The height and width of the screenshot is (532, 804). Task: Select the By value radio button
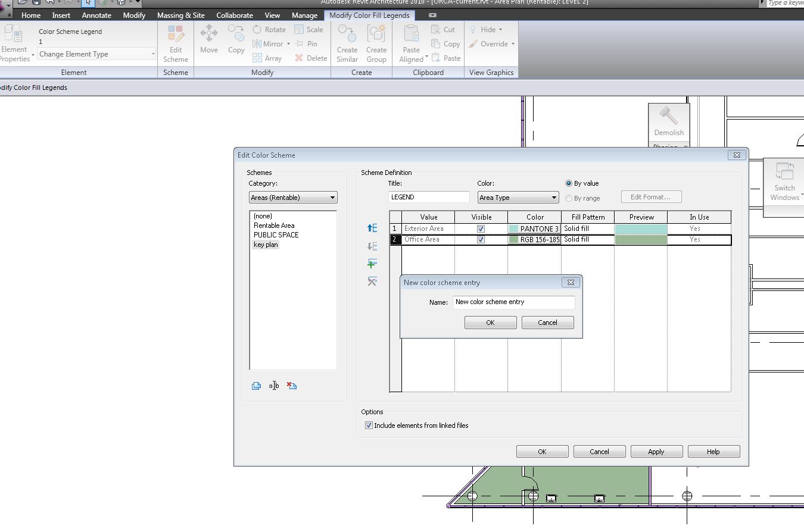pos(569,183)
